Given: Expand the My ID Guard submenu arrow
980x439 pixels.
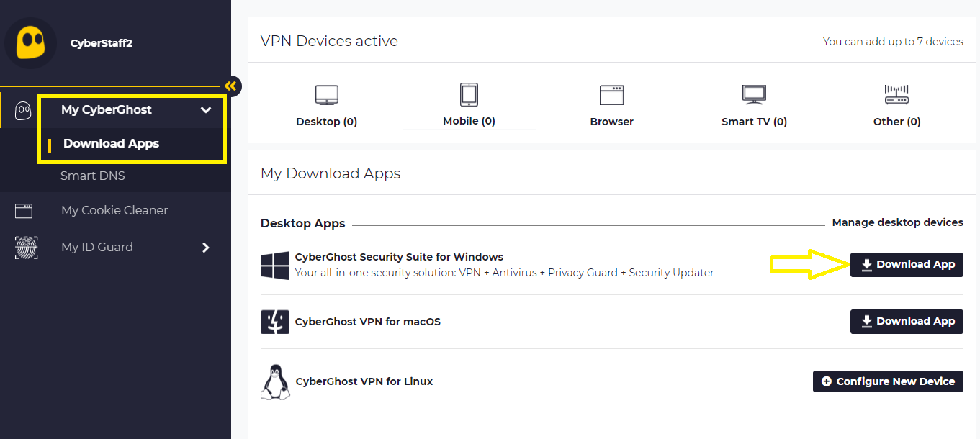Looking at the screenshot, I should pos(206,248).
